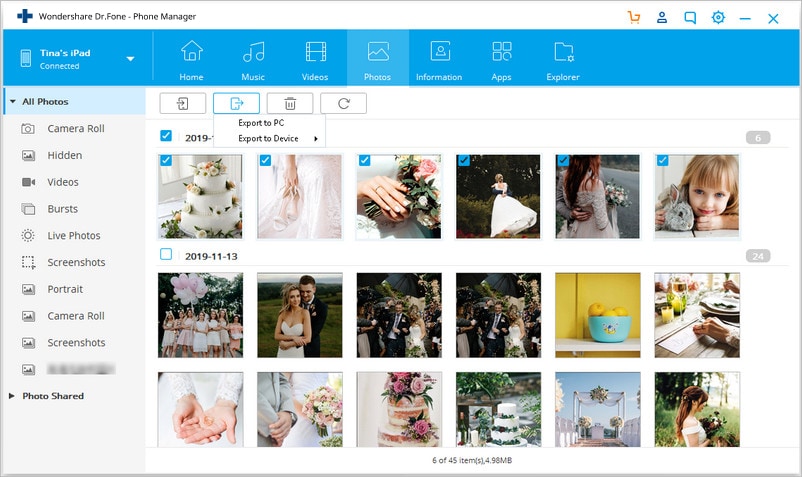This screenshot has height=477, width=802.
Task: Open the Videos album in sidebar
Action: [x=63, y=182]
